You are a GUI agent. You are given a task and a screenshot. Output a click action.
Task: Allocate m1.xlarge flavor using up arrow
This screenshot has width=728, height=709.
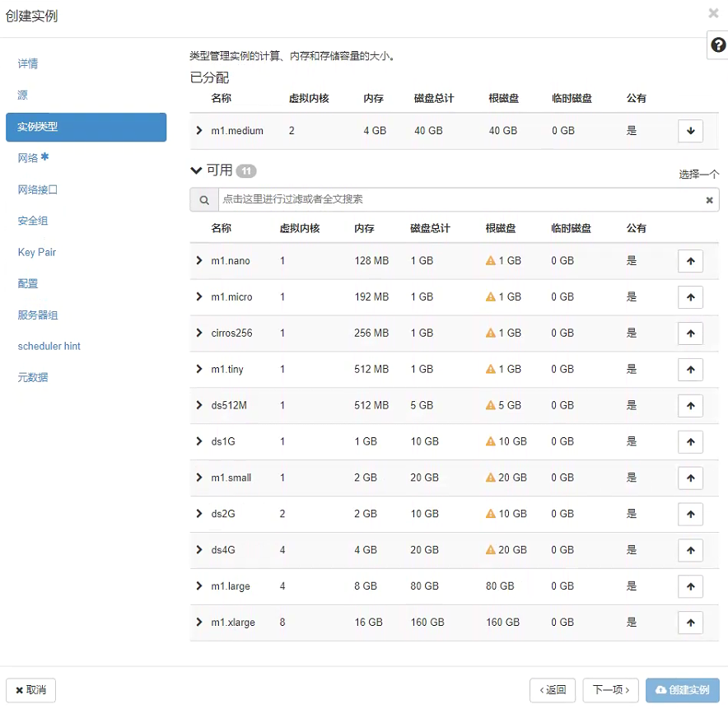(x=690, y=623)
